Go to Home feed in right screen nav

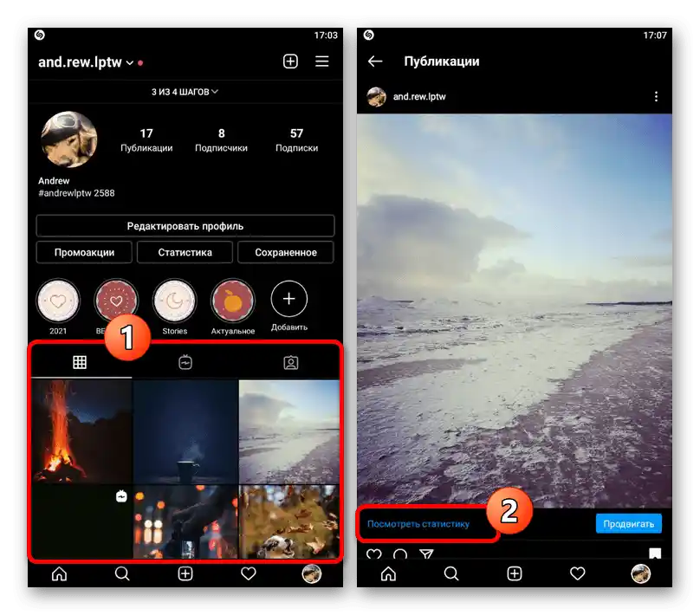388,573
